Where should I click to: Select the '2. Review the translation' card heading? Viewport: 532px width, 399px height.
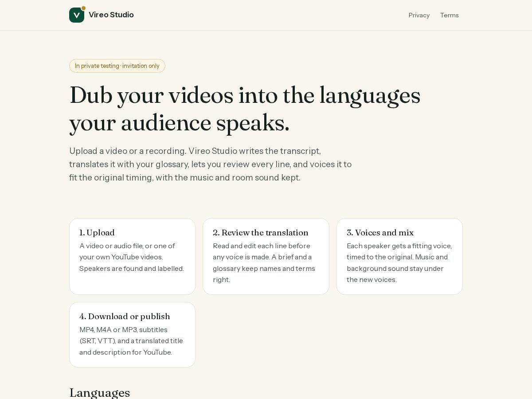[261, 233]
